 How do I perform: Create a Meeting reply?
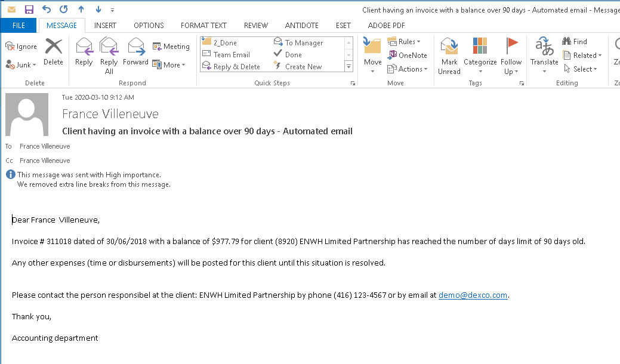(171, 47)
